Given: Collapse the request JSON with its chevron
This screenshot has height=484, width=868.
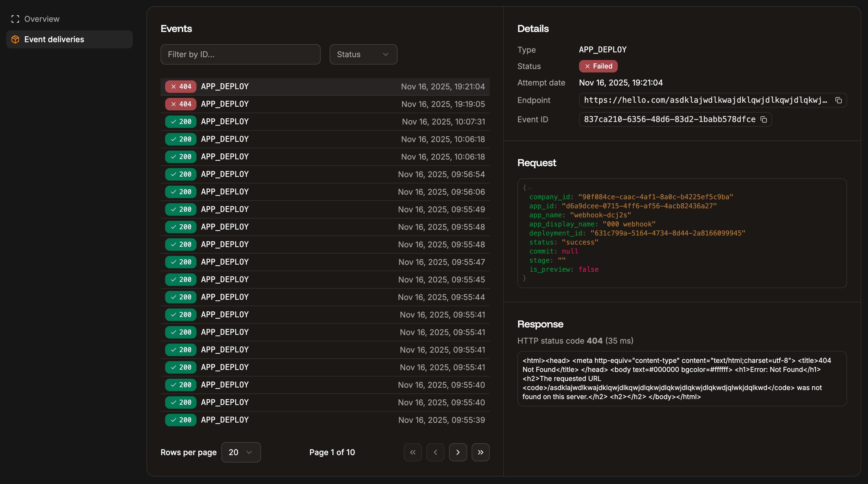Looking at the screenshot, I should (x=530, y=188).
